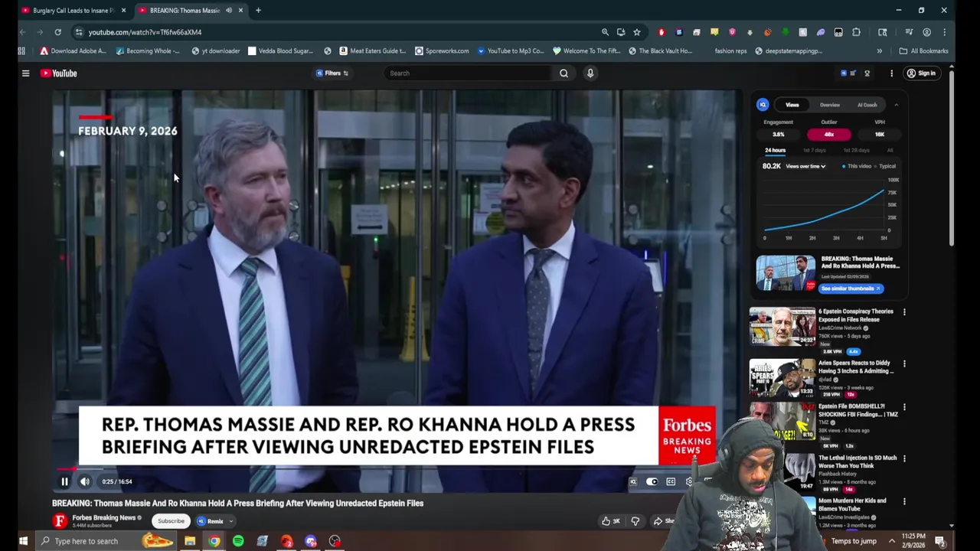The image size is (980, 551).
Task: Open File Explorer from taskbar
Action: pos(190,541)
